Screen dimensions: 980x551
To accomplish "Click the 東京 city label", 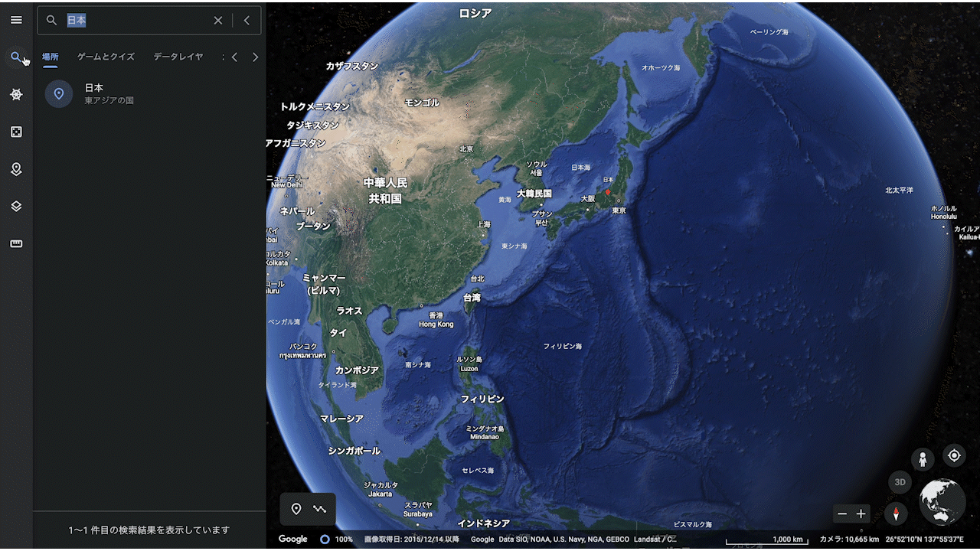I will (x=619, y=210).
